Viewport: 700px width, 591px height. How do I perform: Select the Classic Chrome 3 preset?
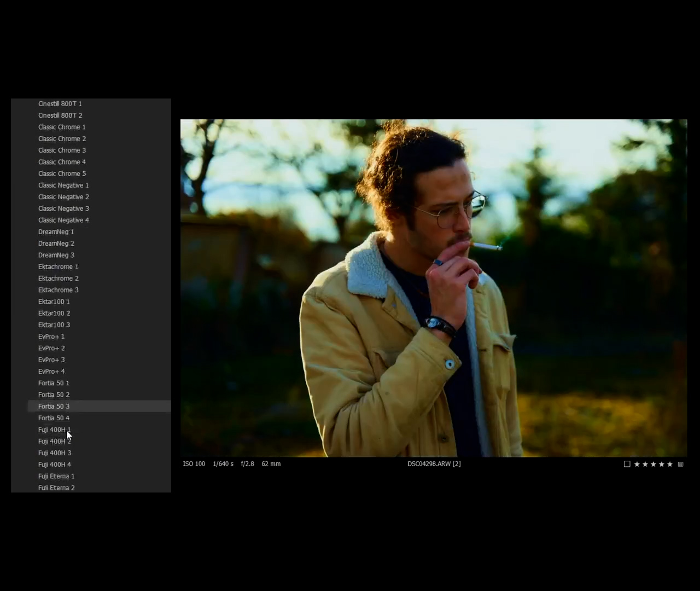point(62,150)
